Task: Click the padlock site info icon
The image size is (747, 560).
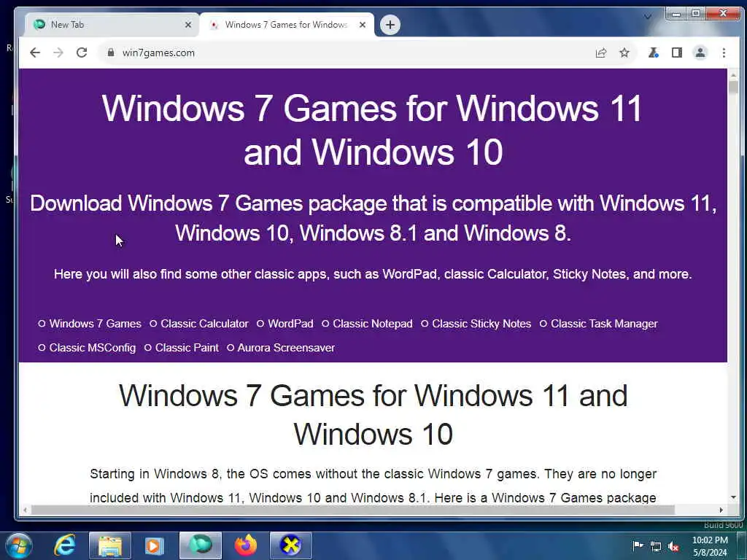Action: (x=111, y=52)
